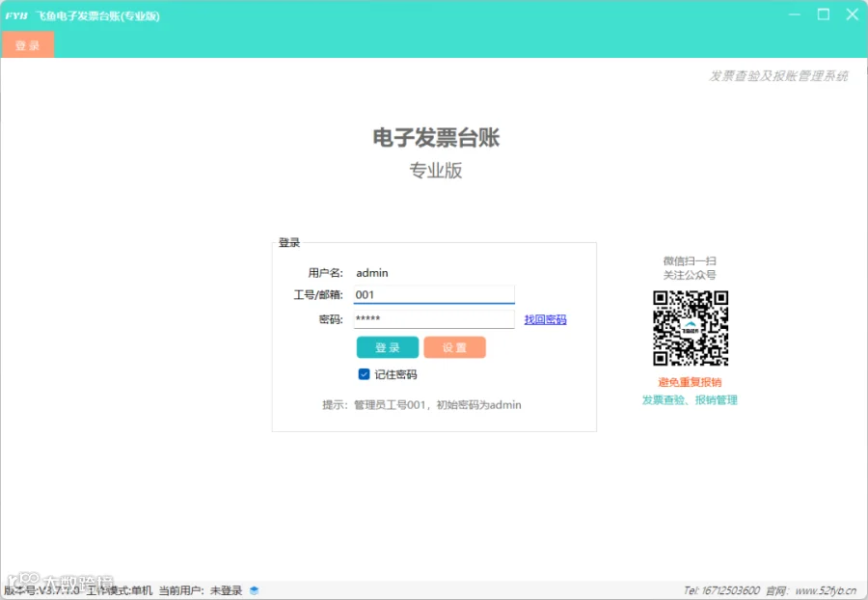868x600 pixels.
Task: Focus the 工号/邮箱 input containing 001
Action: click(434, 294)
